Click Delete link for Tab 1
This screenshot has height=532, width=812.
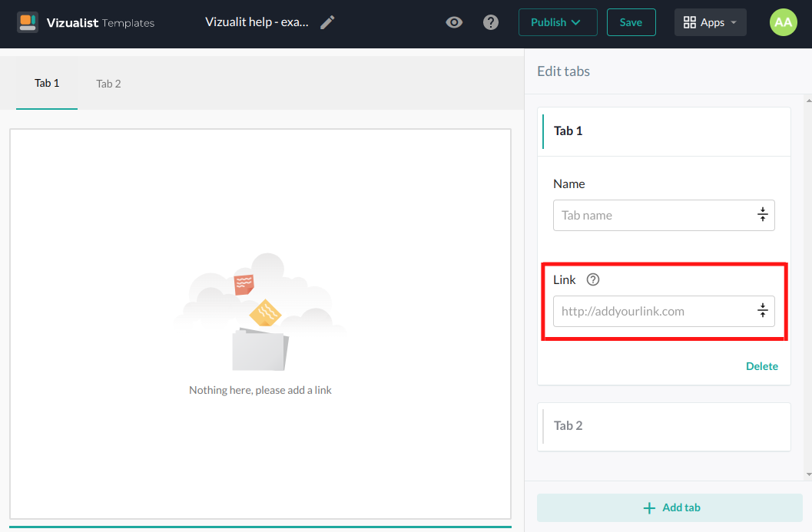coord(761,366)
